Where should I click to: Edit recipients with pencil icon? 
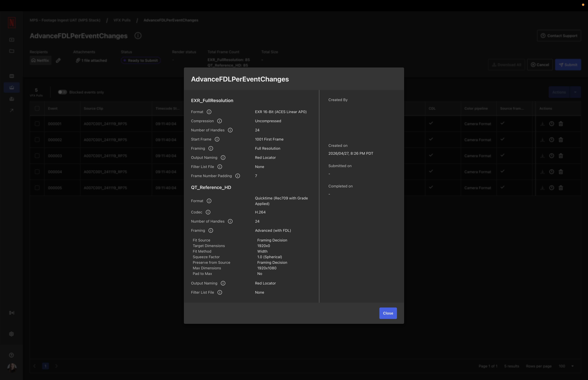pyautogui.click(x=58, y=60)
